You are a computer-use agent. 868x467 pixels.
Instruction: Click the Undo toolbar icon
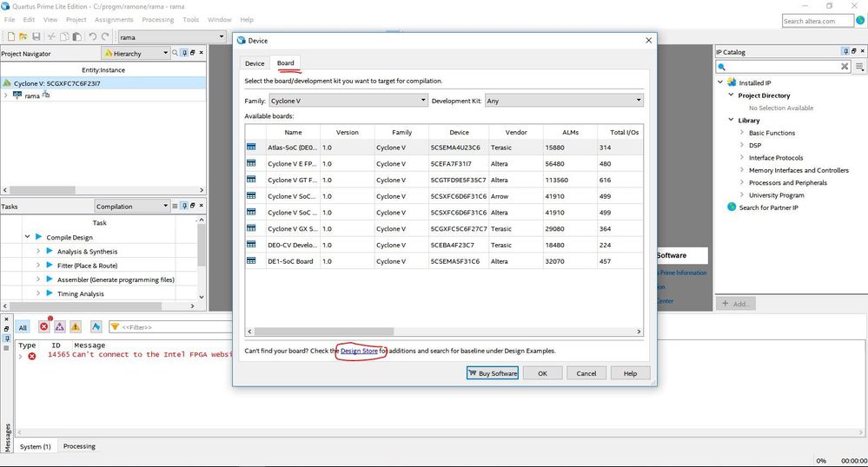pos(92,36)
